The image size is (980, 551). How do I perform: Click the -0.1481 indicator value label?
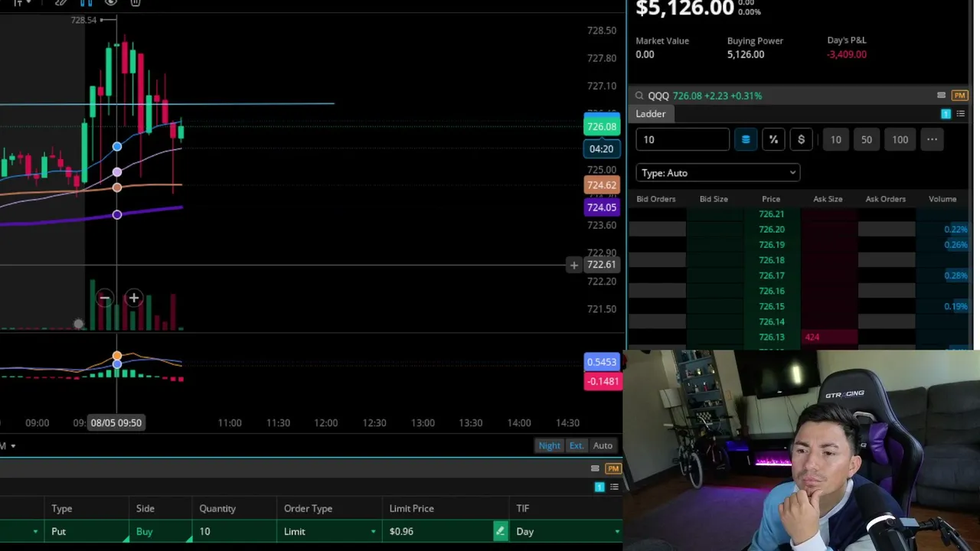coord(603,381)
